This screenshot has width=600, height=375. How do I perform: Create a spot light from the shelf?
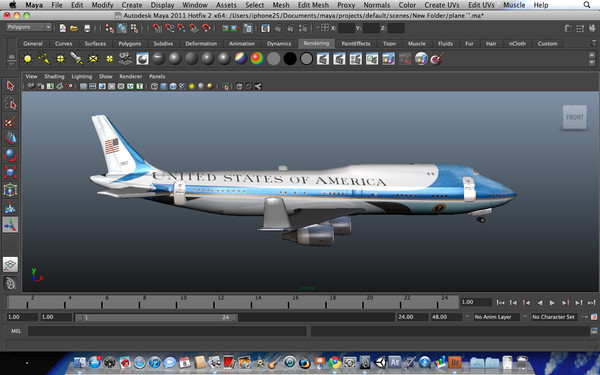(77, 59)
